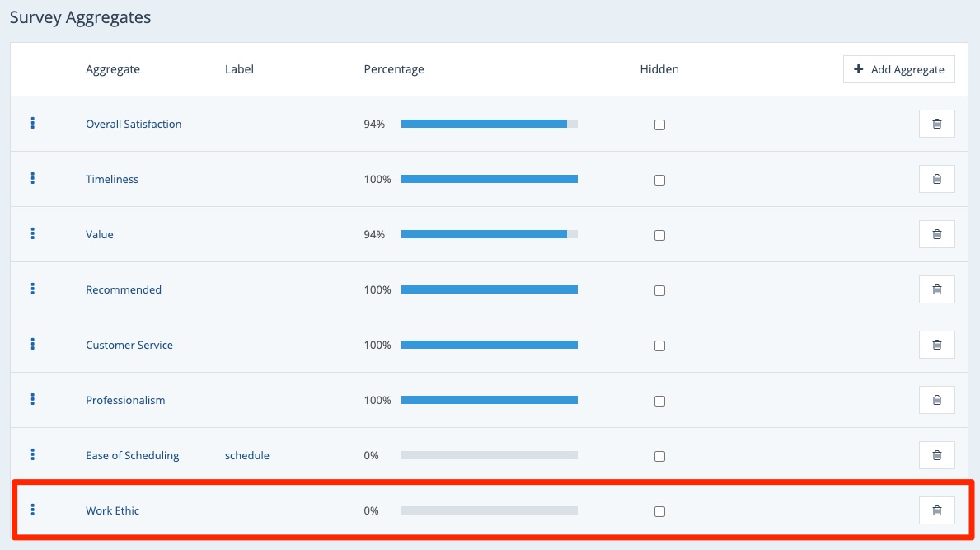
Task: Click the Add Aggregate button
Action: pos(898,69)
